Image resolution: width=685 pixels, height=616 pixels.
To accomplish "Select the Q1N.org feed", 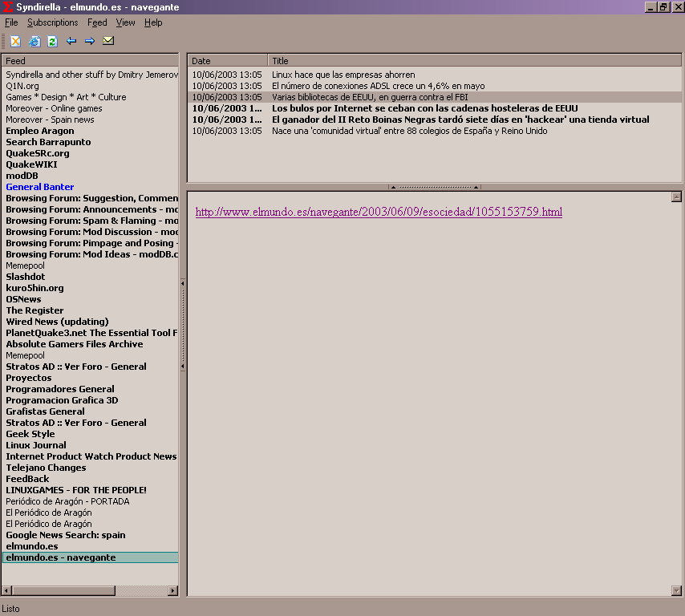I will [91, 86].
